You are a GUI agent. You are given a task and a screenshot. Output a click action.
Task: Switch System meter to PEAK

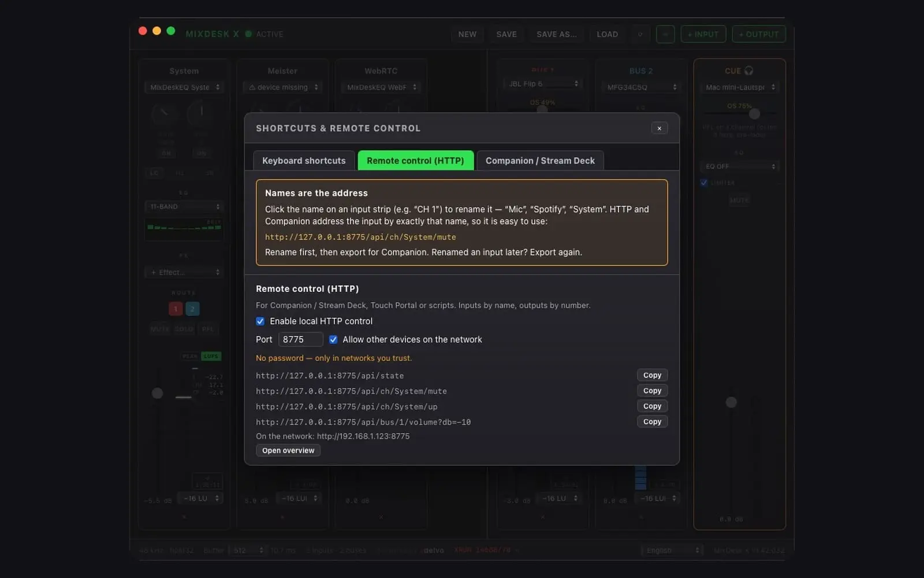tap(190, 356)
